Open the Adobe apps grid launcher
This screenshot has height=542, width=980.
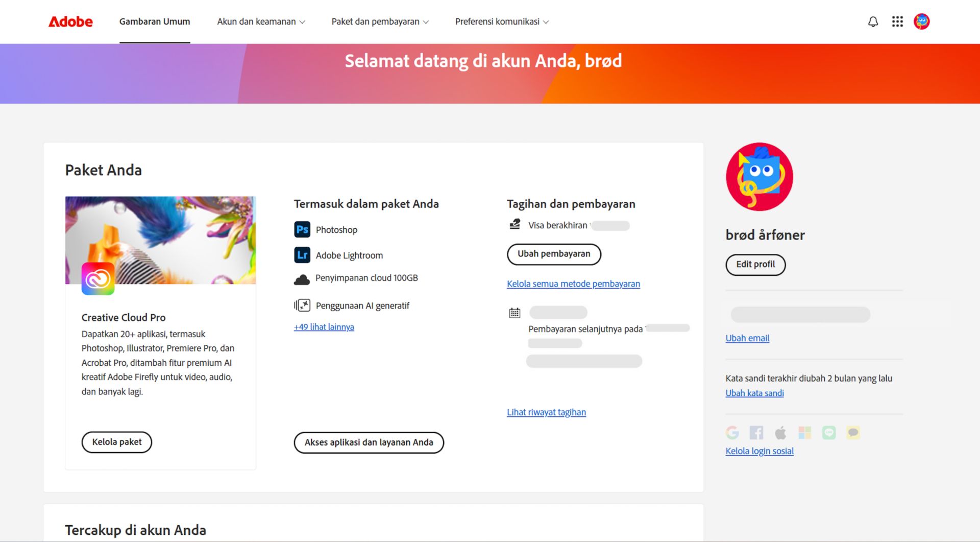click(x=897, y=21)
